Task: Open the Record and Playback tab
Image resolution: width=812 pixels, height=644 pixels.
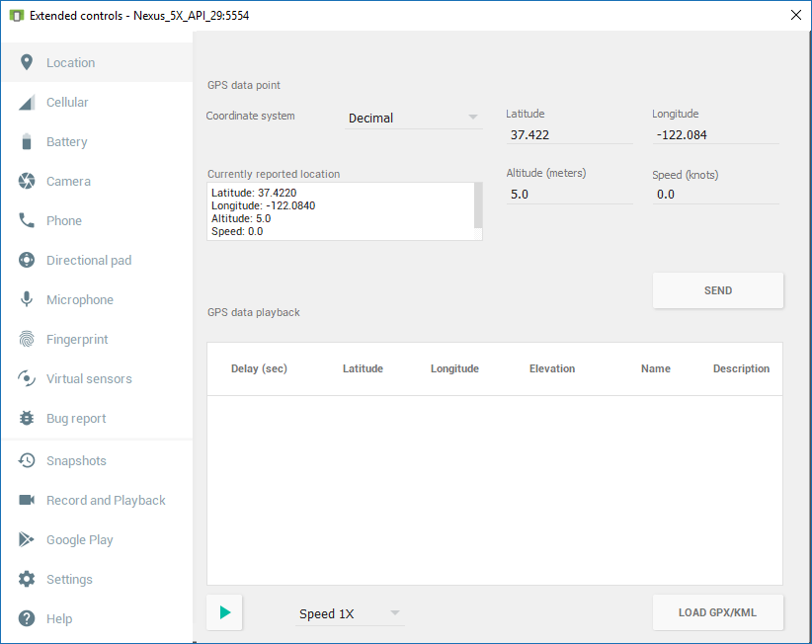Action: 97,500
